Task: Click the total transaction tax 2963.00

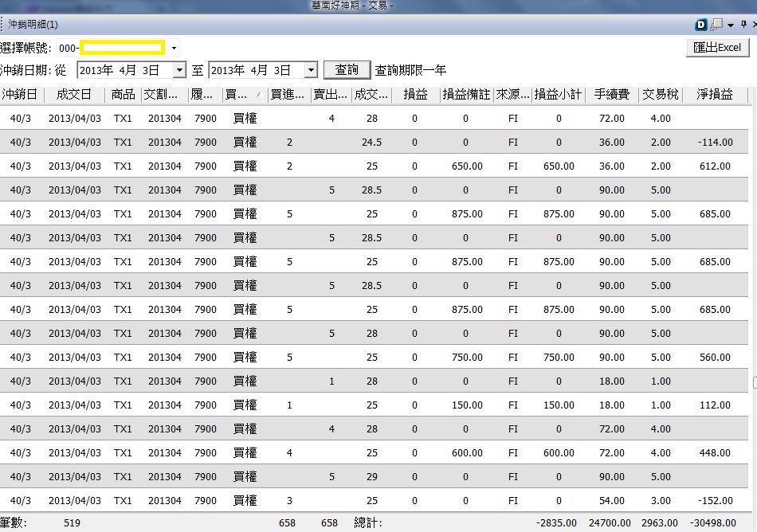Action: [660, 522]
